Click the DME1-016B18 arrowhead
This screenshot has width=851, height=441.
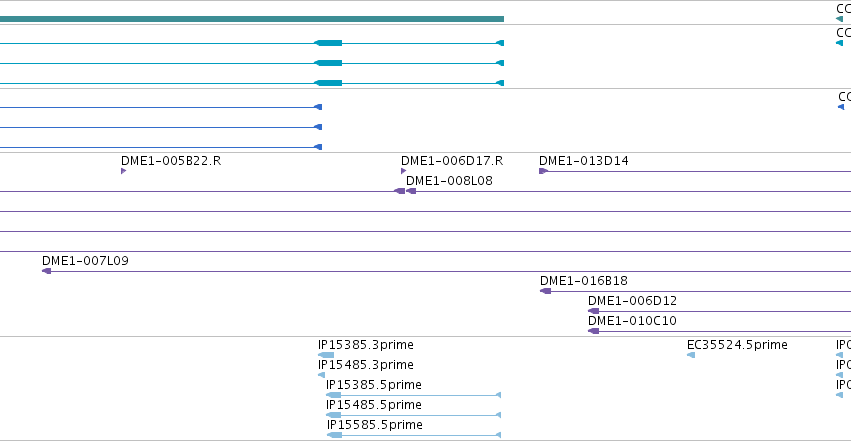pyautogui.click(x=545, y=291)
